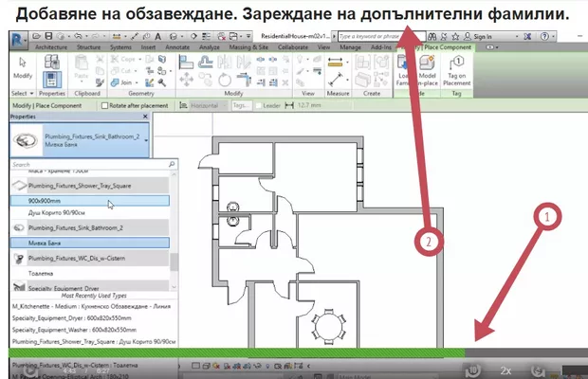Pick recent type Specialty_Equipment_Washer 600x820x550mm
This screenshot has width=588, height=379.
pos(74,330)
